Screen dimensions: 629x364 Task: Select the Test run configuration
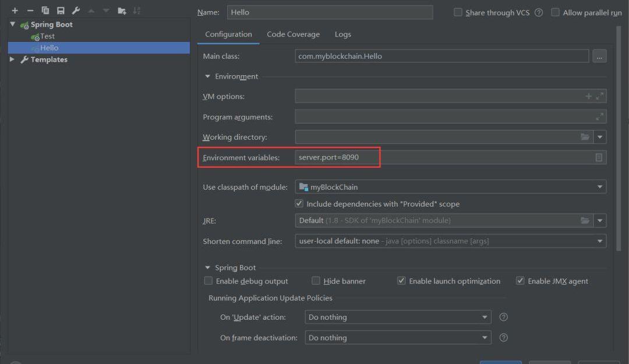pos(47,36)
